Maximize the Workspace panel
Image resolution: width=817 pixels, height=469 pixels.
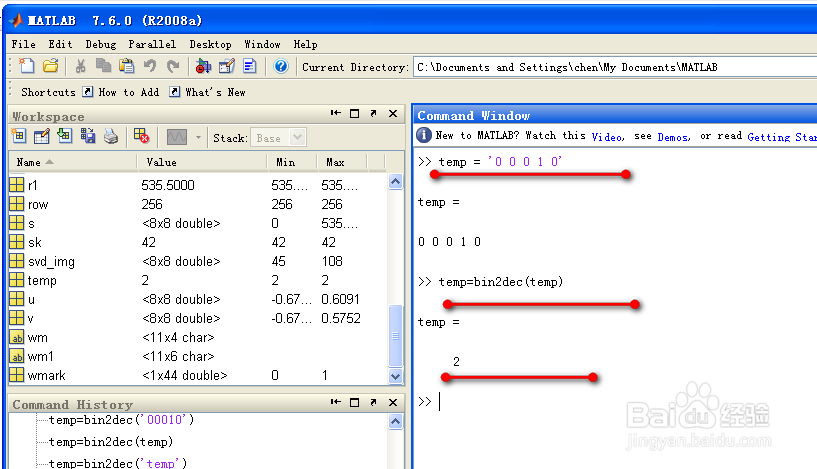(x=354, y=113)
